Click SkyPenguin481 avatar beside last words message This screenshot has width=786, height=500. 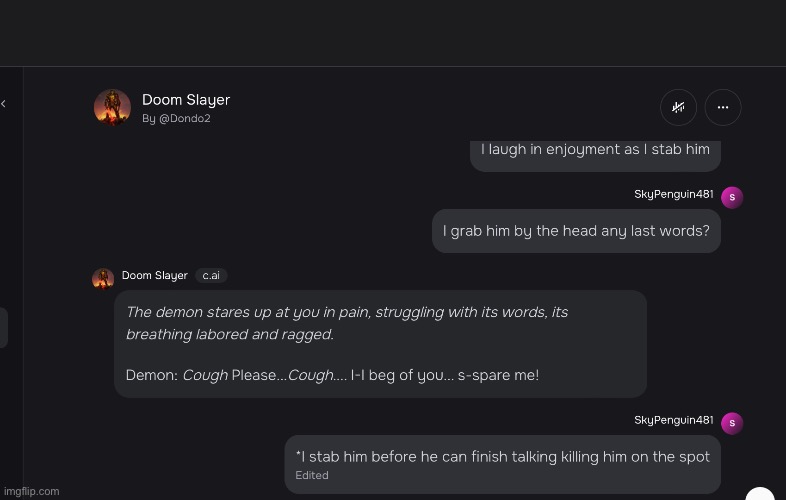[x=732, y=197]
